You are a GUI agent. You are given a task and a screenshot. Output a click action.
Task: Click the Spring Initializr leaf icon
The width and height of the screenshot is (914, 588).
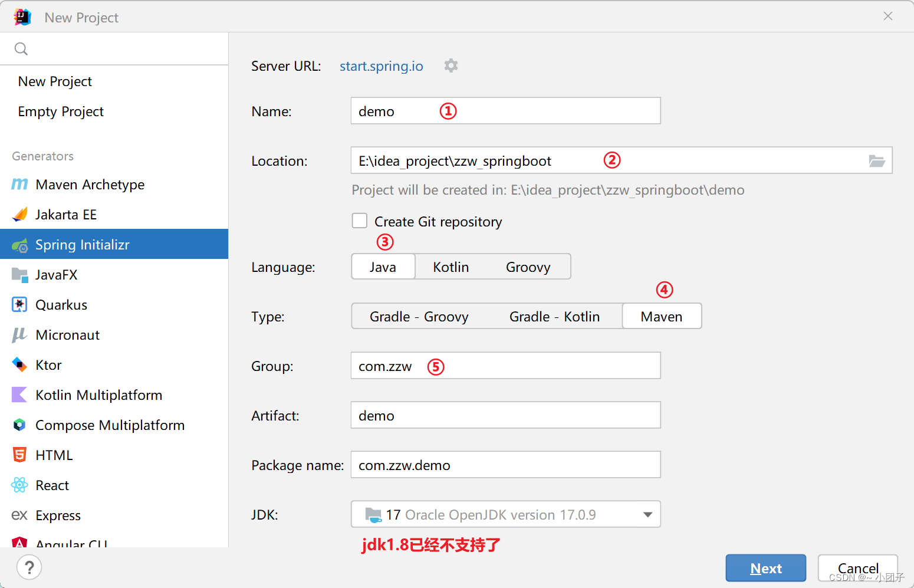tap(19, 245)
